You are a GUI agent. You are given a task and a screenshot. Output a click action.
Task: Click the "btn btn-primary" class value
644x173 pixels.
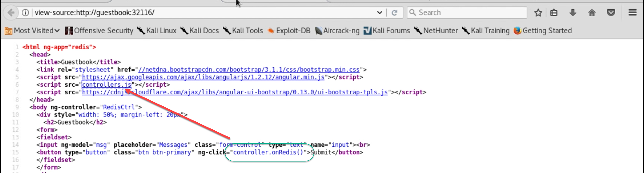164,152
